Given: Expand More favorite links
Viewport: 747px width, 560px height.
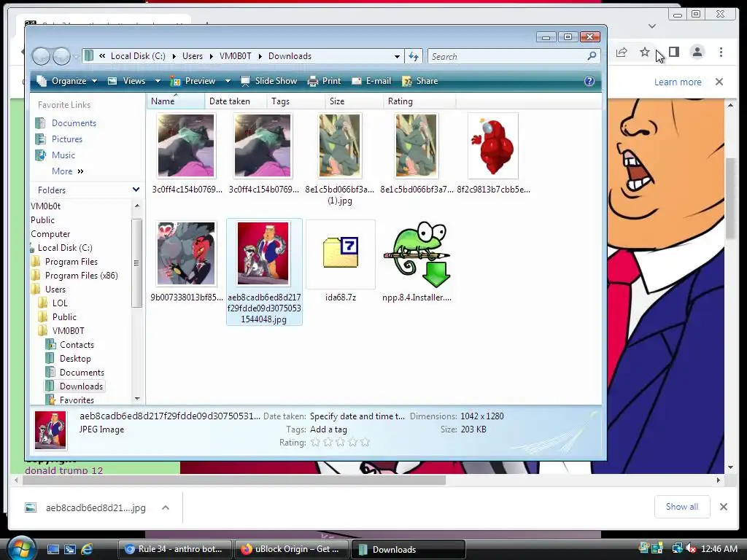Looking at the screenshot, I should pos(67,171).
